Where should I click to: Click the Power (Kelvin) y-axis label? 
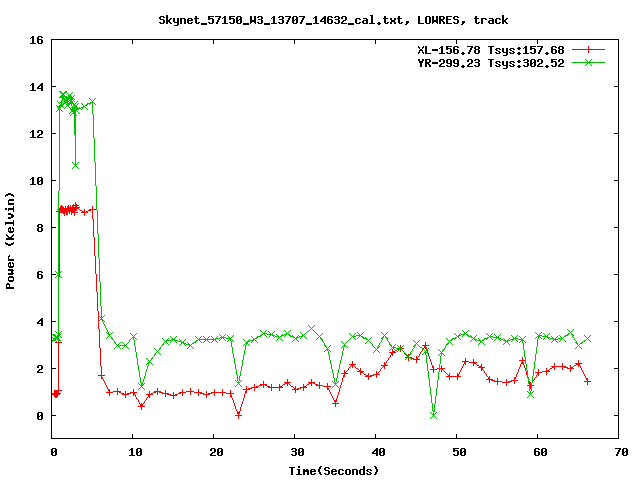point(10,241)
